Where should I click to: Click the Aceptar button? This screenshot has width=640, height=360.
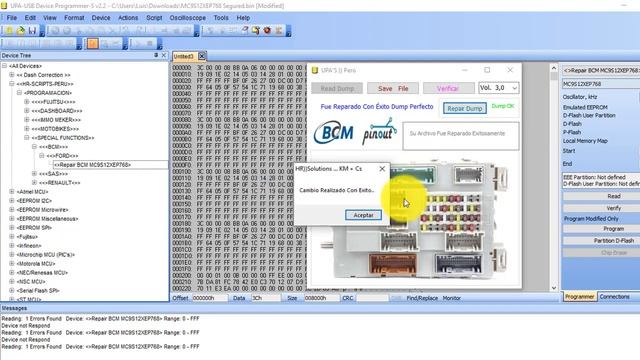click(x=363, y=215)
